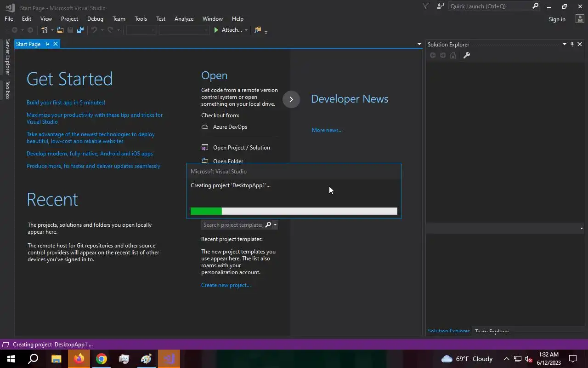The image size is (588, 368).
Task: Start debugging with the green Attach arrow
Action: click(x=216, y=30)
